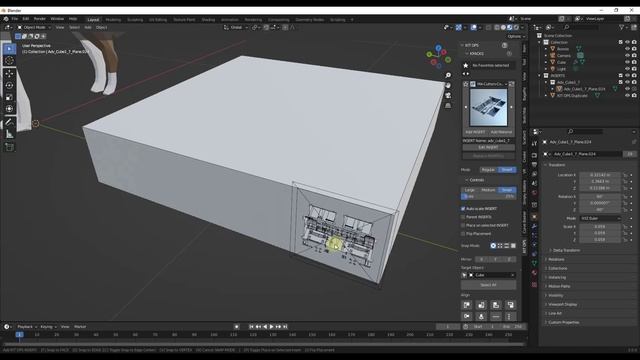The image size is (640, 360).
Task: Expand the Visibility panel
Action: click(555, 296)
